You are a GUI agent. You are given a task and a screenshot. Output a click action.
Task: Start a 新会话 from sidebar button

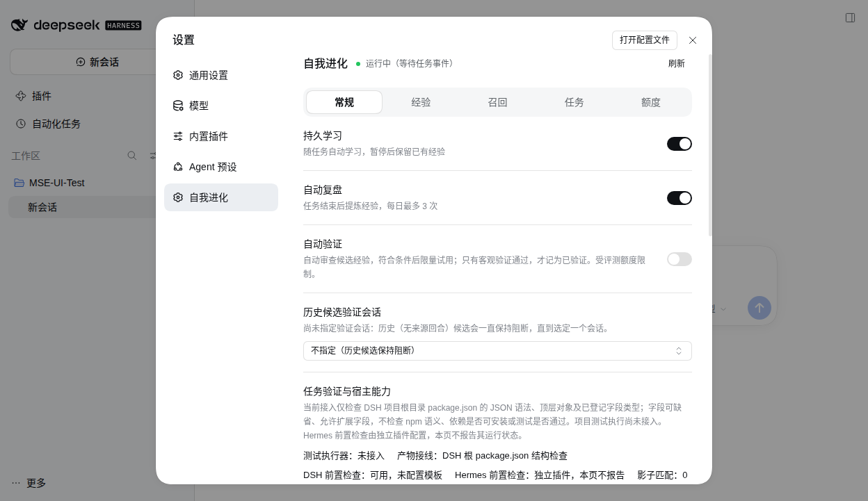[97, 62]
